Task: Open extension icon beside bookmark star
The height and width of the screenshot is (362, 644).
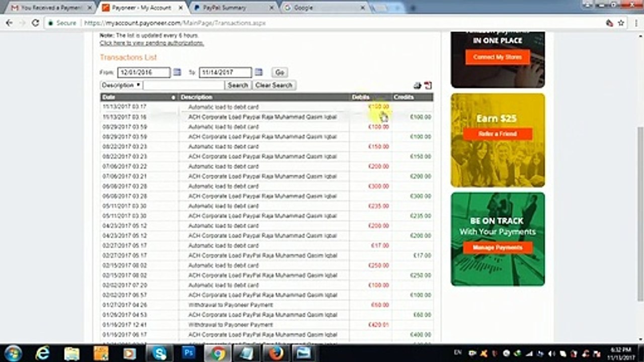Action: [609, 23]
